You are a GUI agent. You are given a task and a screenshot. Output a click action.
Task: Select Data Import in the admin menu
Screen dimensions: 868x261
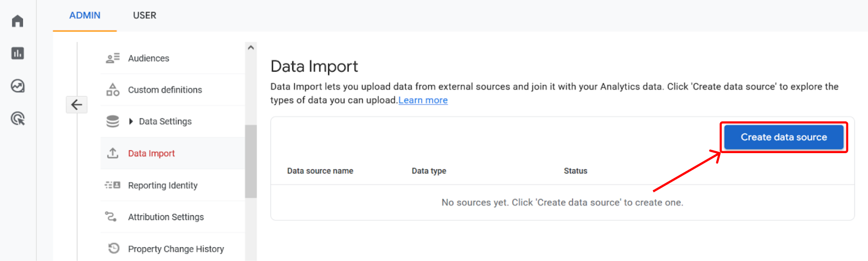(172, 153)
